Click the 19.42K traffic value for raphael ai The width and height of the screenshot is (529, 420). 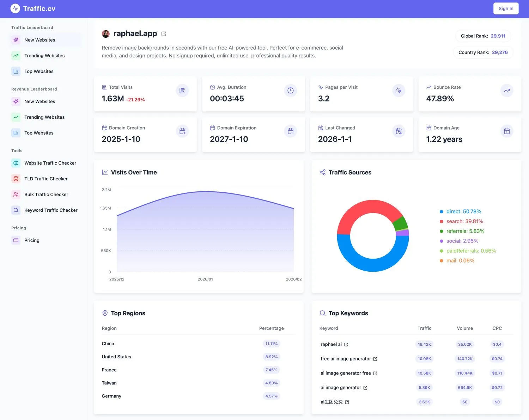[424, 345]
